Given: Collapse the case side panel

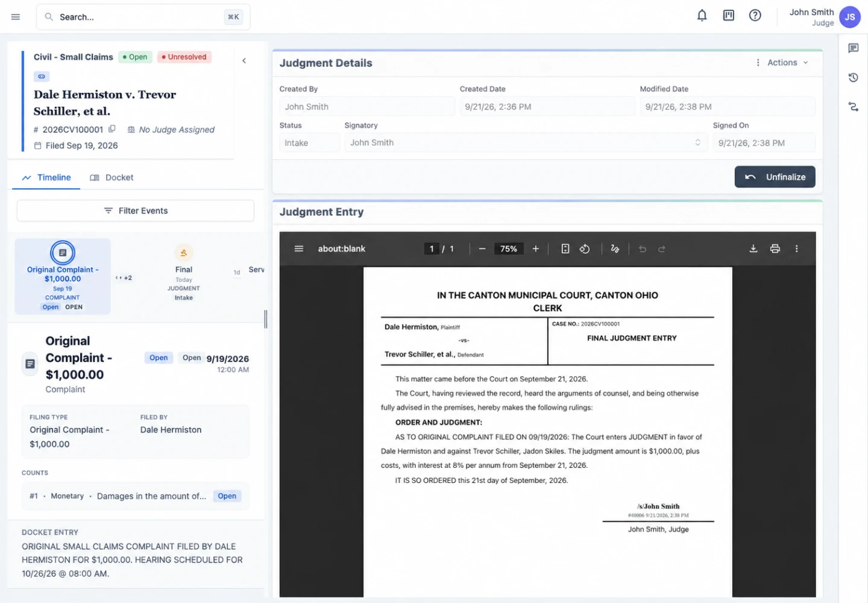Looking at the screenshot, I should (x=244, y=60).
